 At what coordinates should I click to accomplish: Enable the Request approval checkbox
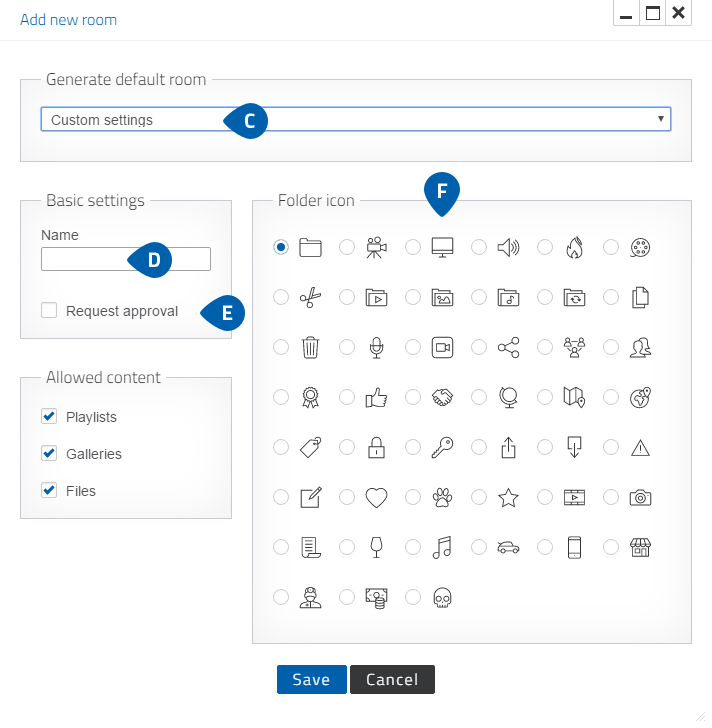coord(49,310)
